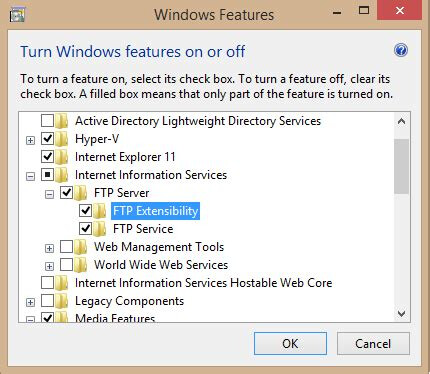Select the FTP Server label
Screen dimensions: 430x374
tap(122, 193)
